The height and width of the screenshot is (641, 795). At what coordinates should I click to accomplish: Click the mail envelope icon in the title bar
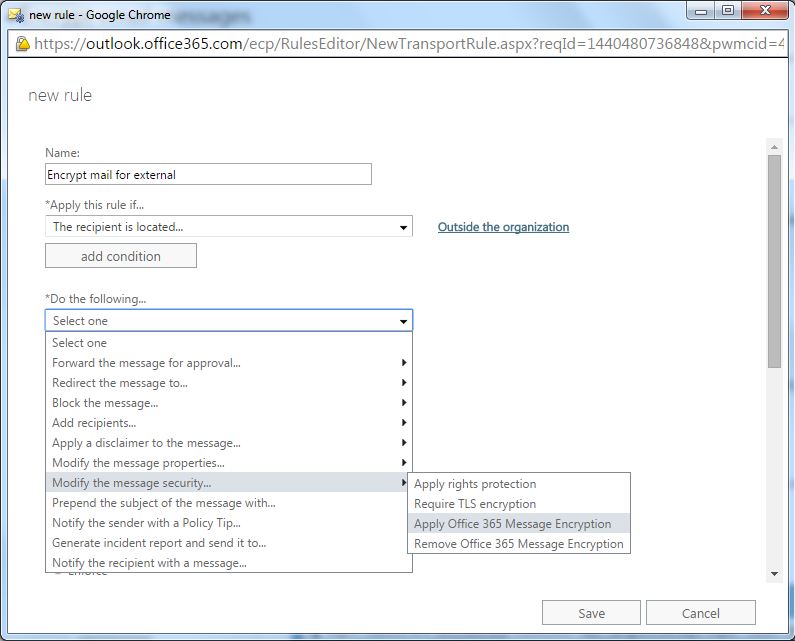pyautogui.click(x=16, y=15)
